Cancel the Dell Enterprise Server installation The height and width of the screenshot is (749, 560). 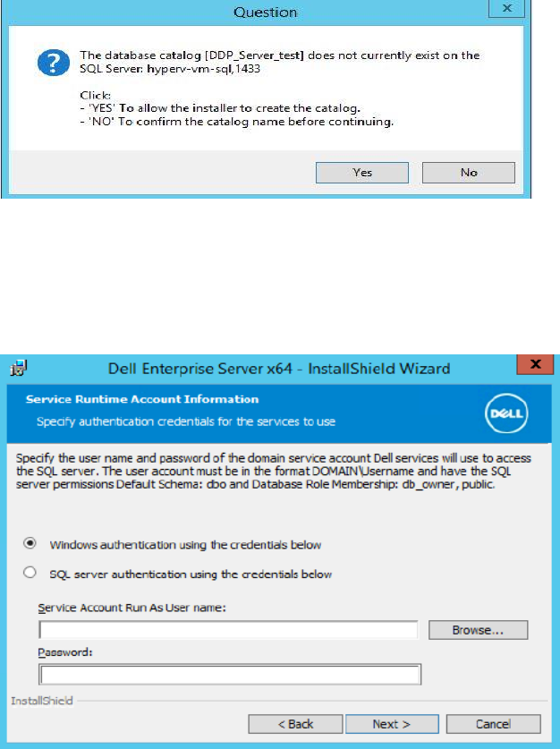[493, 724]
